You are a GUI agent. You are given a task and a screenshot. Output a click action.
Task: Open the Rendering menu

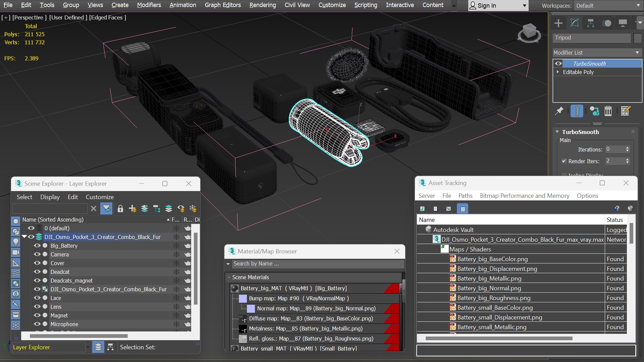(x=263, y=5)
